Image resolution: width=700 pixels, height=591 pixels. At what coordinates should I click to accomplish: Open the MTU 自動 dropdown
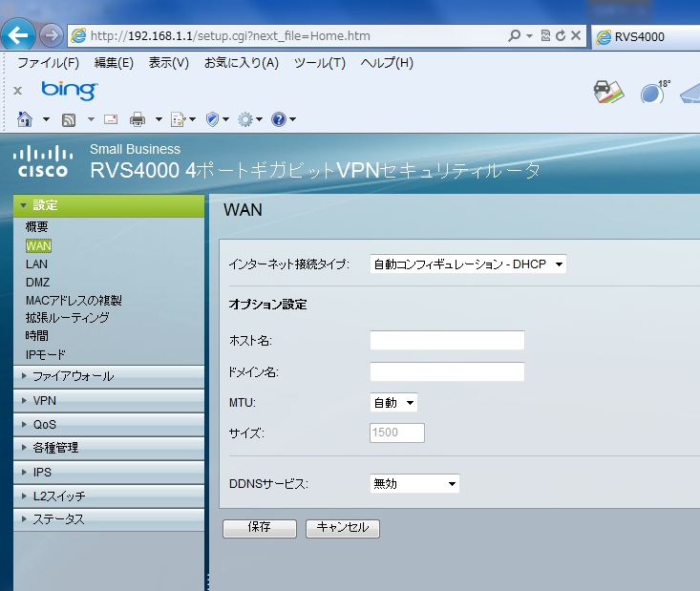click(x=393, y=403)
